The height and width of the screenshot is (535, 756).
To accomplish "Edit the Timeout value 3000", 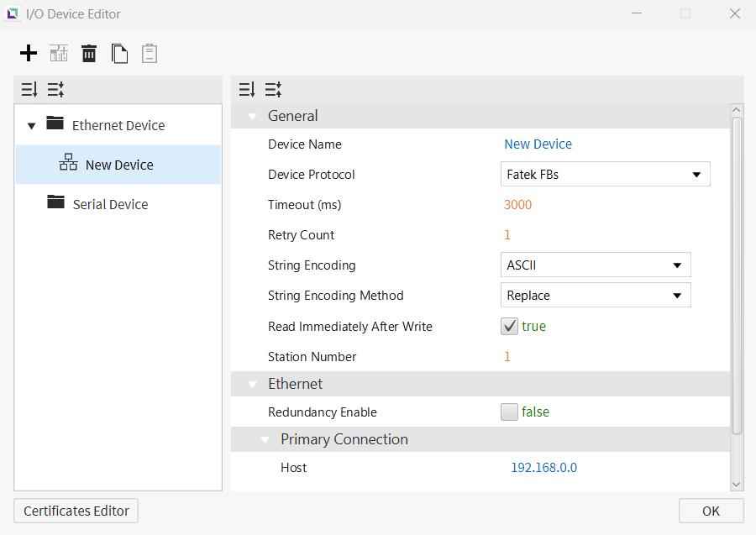I will point(517,205).
